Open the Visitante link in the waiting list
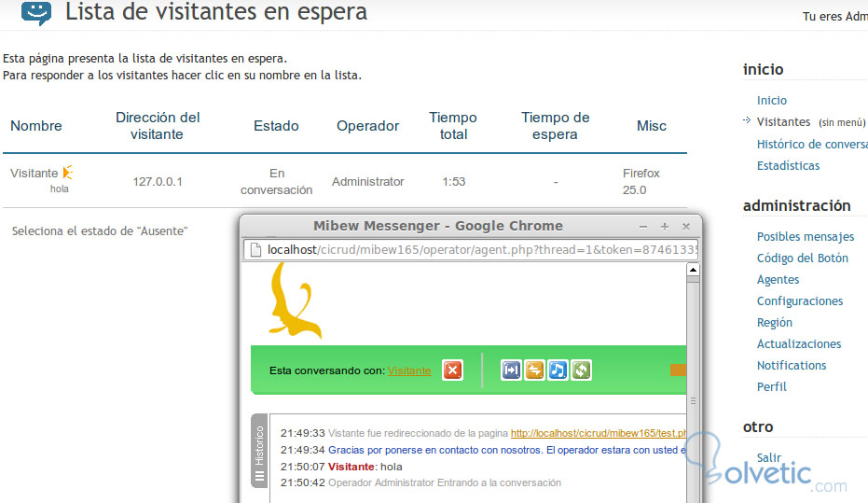The image size is (868, 503). [34, 174]
